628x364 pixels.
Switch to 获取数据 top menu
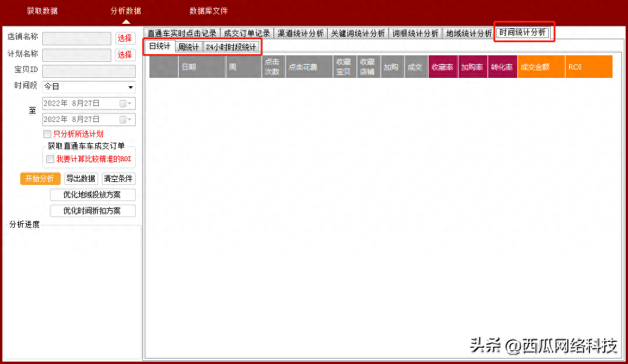(42, 11)
